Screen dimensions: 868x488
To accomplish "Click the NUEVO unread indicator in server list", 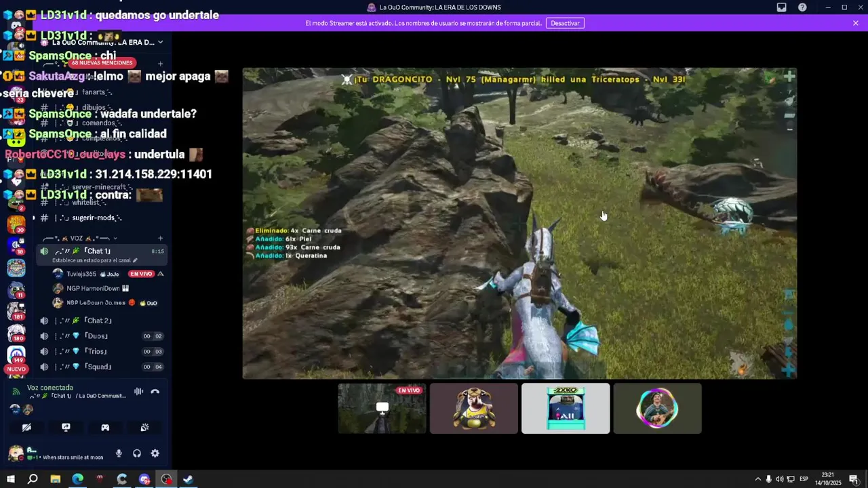I will pyautogui.click(x=16, y=369).
